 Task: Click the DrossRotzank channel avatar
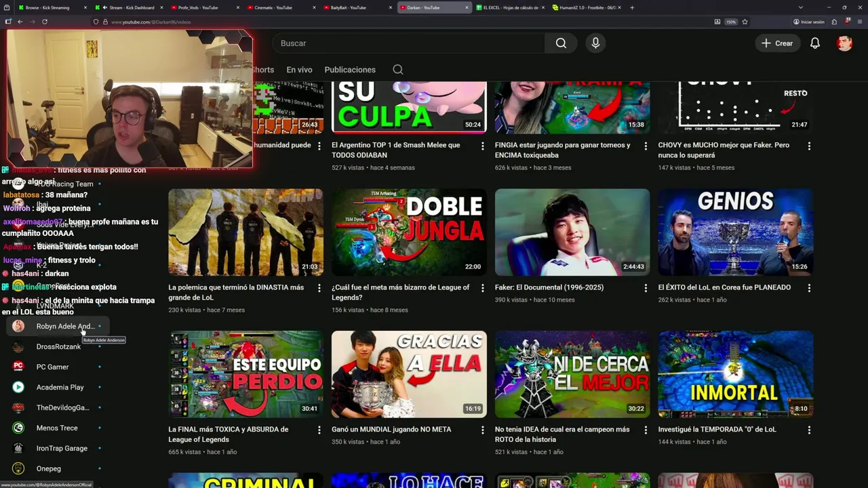(x=18, y=346)
